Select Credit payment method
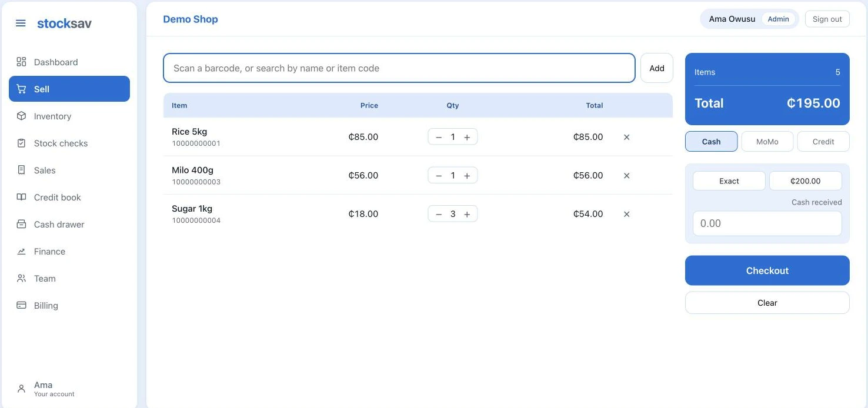The width and height of the screenshot is (868, 408). click(823, 141)
